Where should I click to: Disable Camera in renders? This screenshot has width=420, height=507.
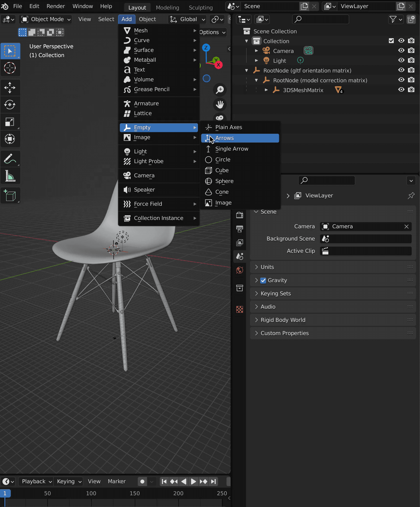pos(411,50)
